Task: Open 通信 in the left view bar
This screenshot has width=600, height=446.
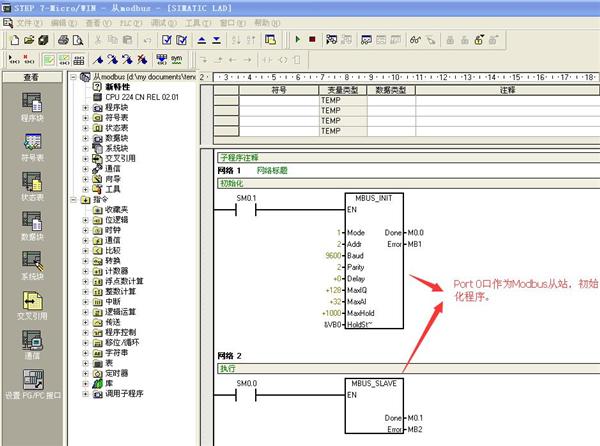Action: pyautogui.click(x=32, y=345)
